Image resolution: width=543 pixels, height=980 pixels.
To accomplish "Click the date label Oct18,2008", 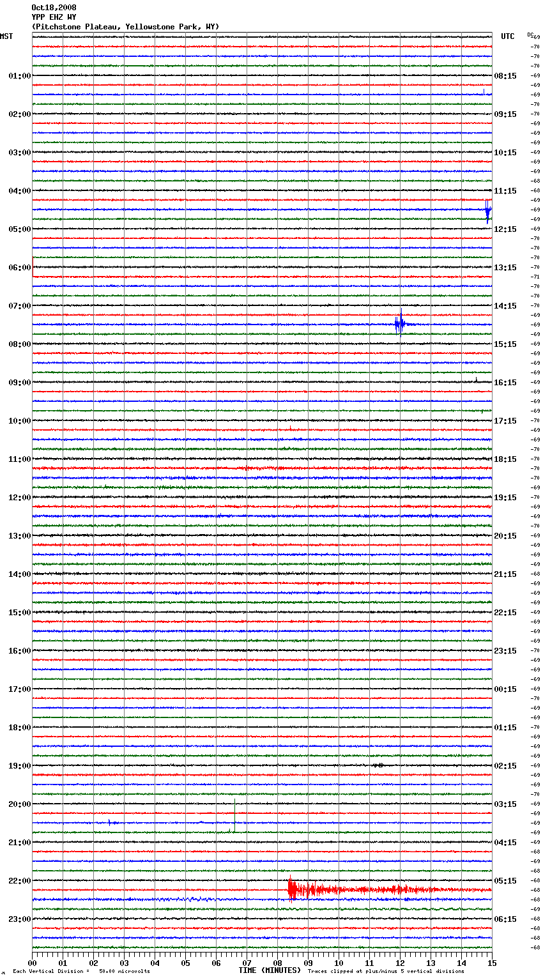I will click(54, 8).
